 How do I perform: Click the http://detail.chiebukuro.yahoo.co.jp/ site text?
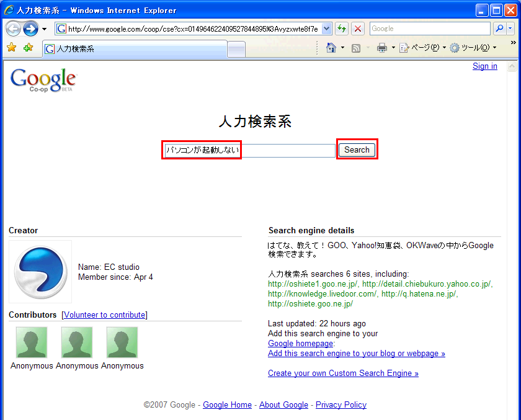pyautogui.click(x=426, y=284)
